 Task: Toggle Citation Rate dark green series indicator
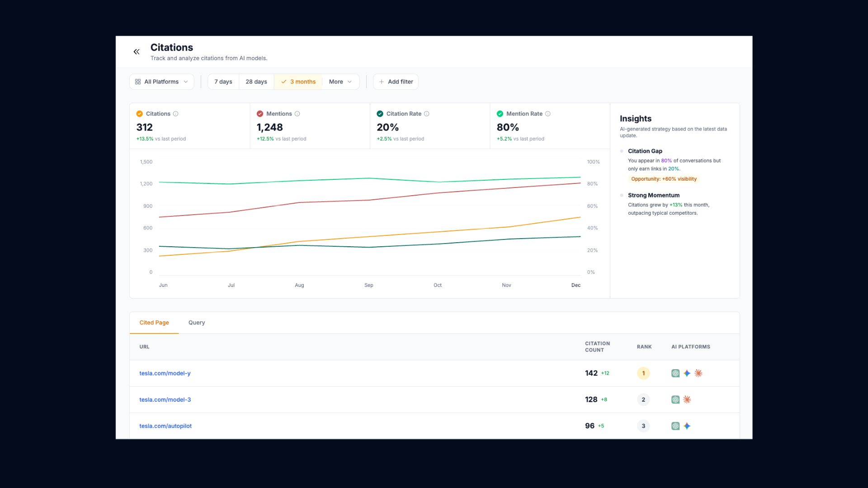tap(380, 114)
